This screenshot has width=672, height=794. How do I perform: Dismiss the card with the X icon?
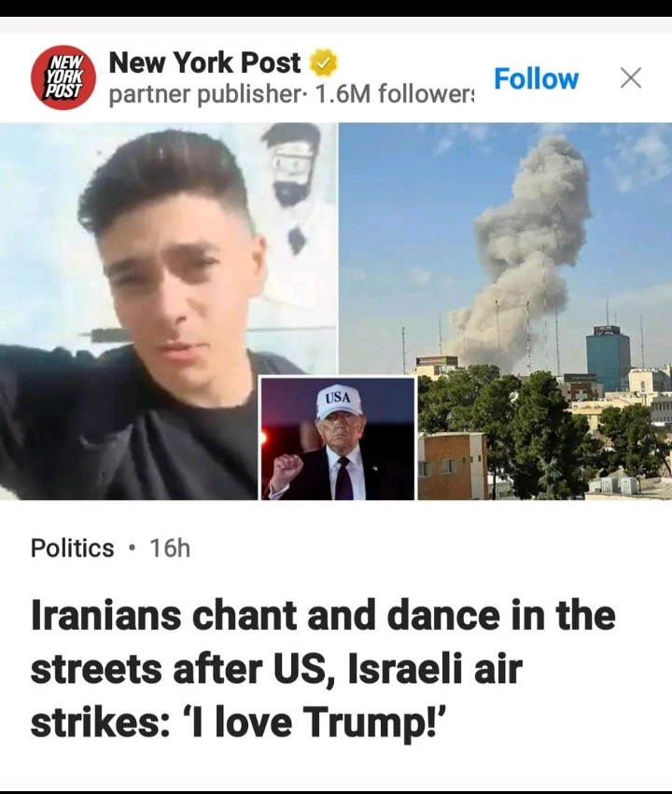pyautogui.click(x=631, y=78)
